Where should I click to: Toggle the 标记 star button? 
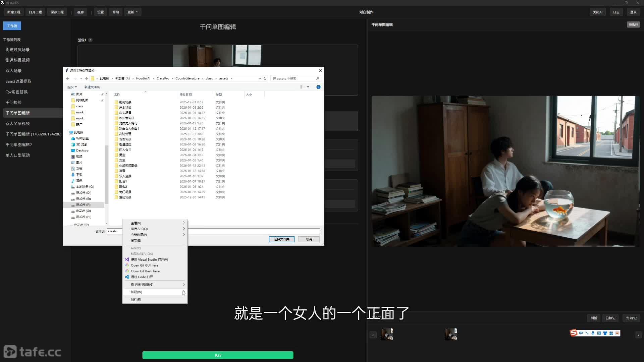click(631, 318)
